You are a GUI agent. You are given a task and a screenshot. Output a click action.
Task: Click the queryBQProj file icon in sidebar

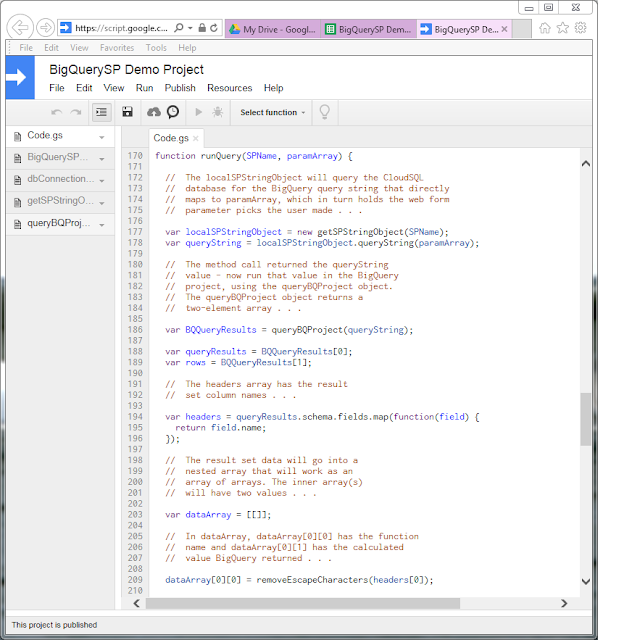click(x=18, y=224)
